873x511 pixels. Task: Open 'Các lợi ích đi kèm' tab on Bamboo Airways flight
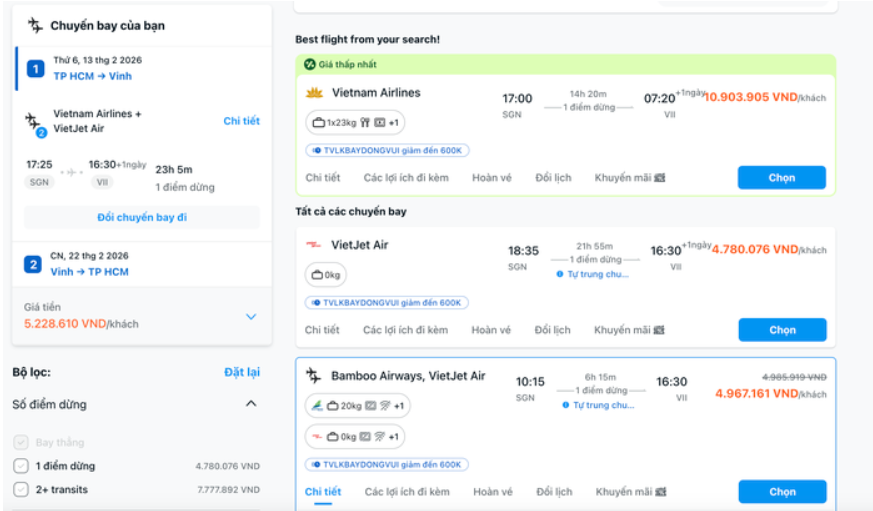point(407,492)
